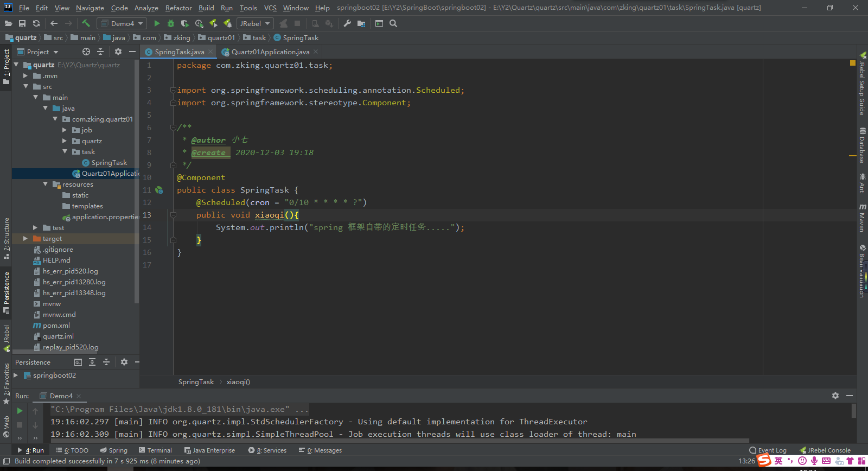Run with Coverage from the toolbar

185,23
